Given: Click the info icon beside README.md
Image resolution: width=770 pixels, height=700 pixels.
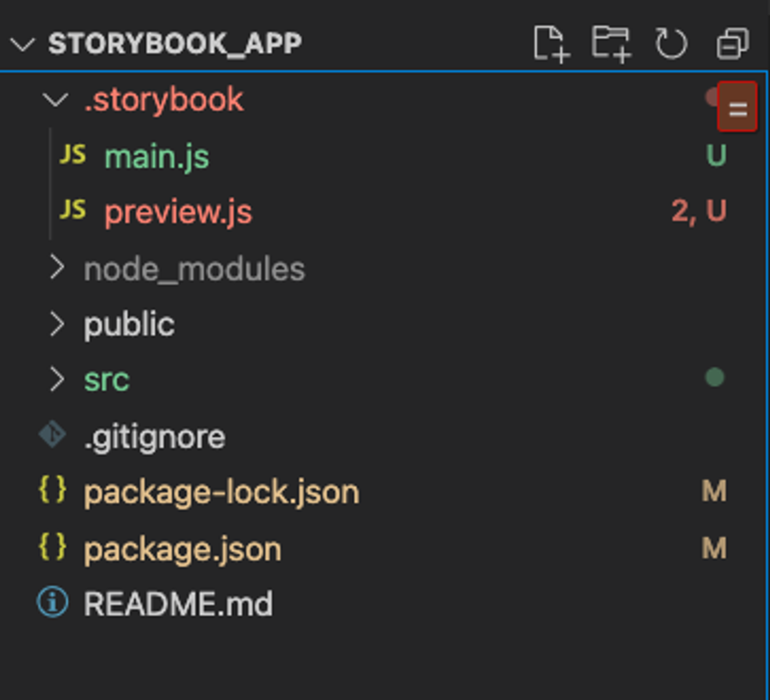Looking at the screenshot, I should point(53,603).
